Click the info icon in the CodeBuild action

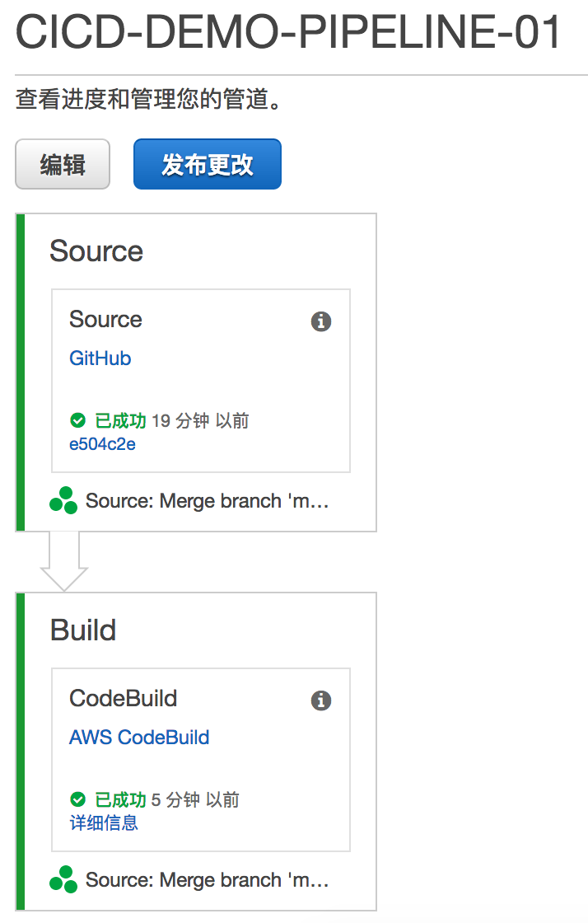(x=321, y=700)
